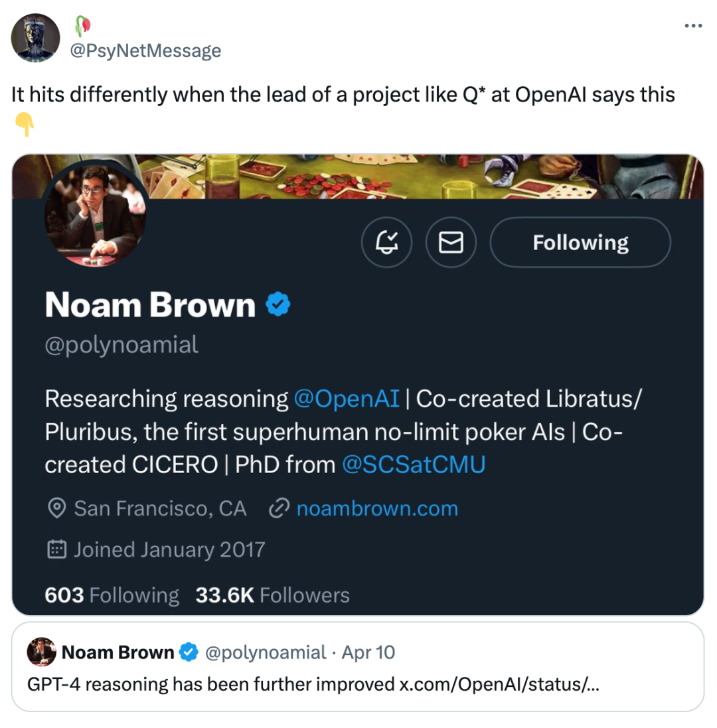Click the calendar joined-date icon
Screen dimensions: 717x728
pos(57,549)
